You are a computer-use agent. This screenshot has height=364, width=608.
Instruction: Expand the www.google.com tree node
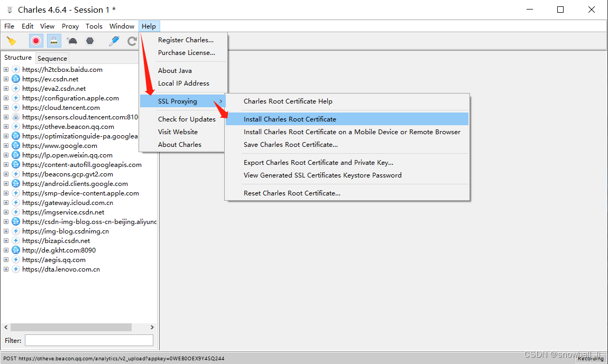click(6, 146)
